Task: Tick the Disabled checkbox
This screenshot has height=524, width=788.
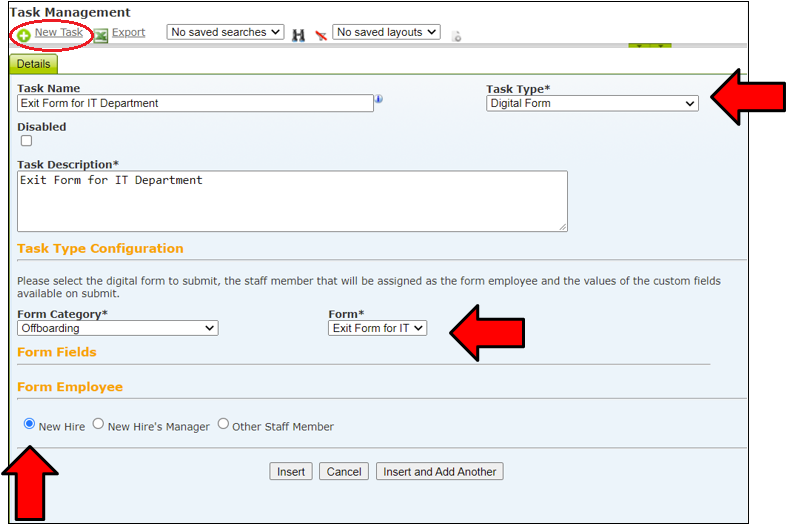Action: click(x=27, y=141)
